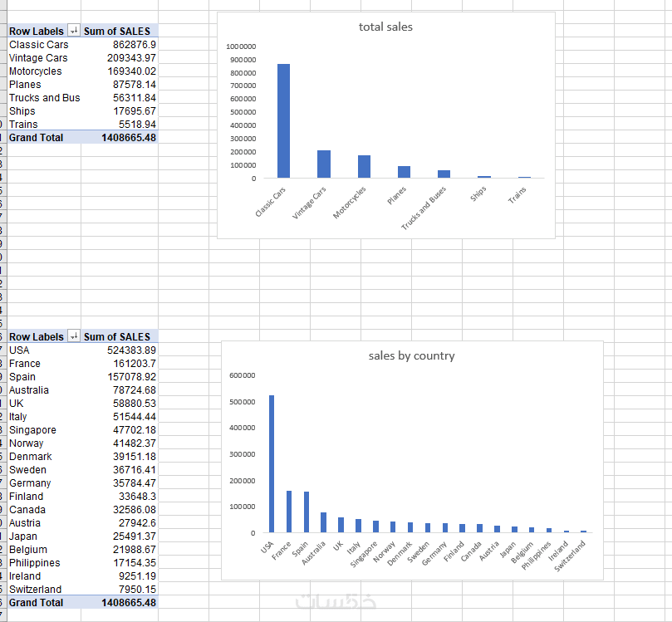The height and width of the screenshot is (622, 672).
Task: Select the Spain row label cell
Action: 44,376
